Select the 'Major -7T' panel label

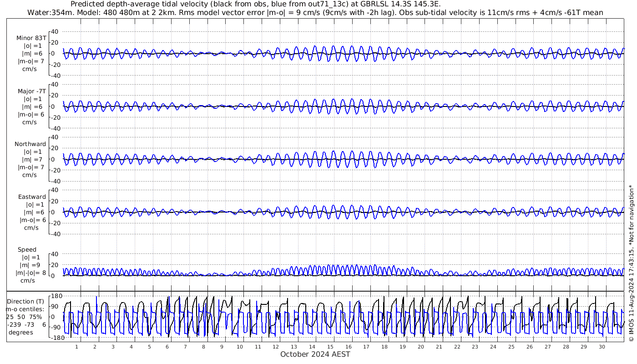click(31, 91)
